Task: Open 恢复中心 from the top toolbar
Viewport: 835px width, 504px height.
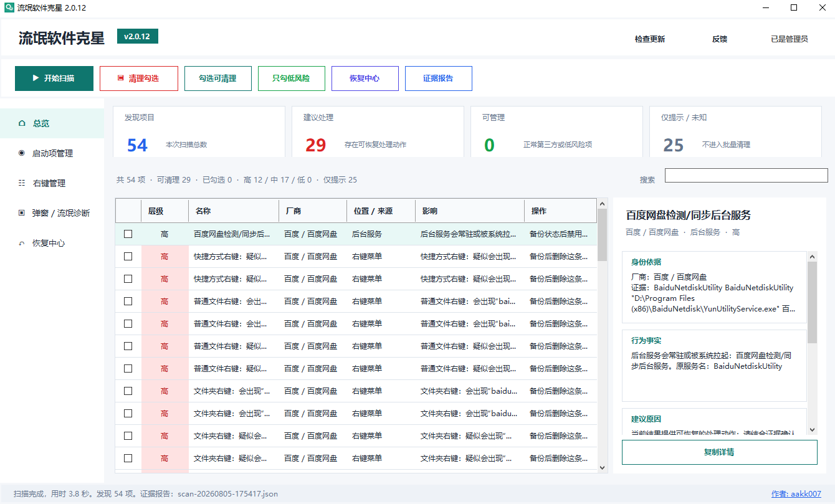Action: coord(365,78)
